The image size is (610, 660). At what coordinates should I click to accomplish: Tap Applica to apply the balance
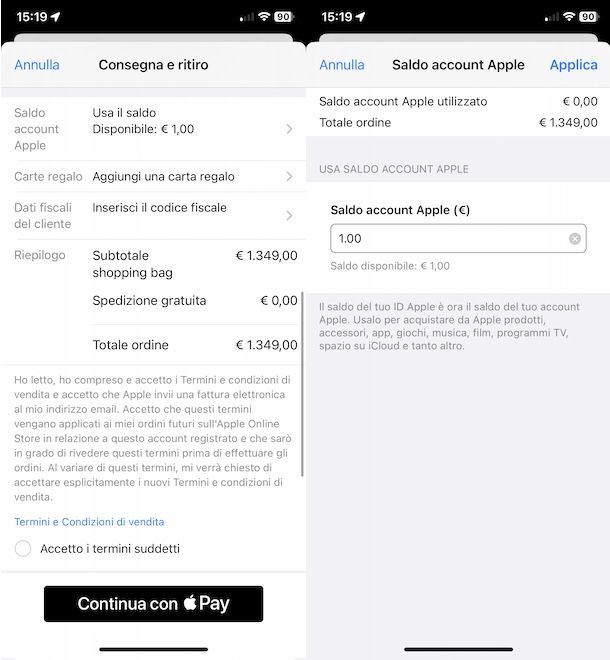tap(574, 65)
